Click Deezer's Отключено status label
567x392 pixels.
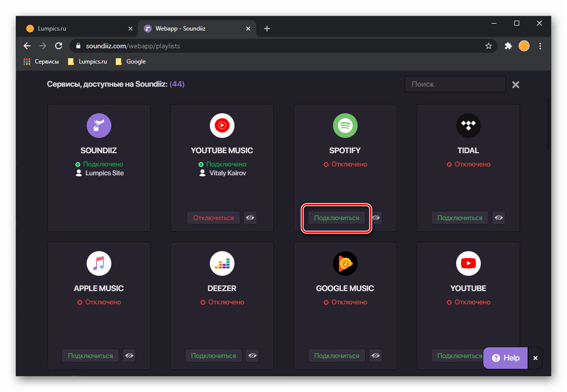[x=227, y=302]
